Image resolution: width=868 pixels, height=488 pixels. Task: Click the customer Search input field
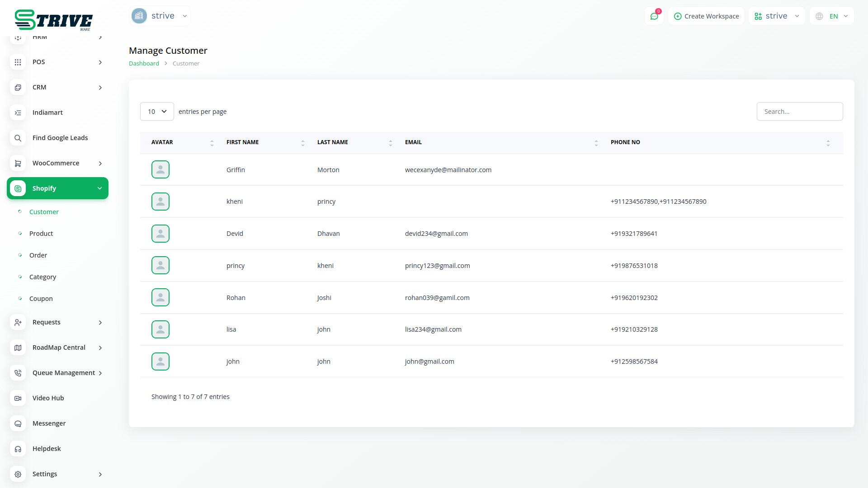(799, 112)
